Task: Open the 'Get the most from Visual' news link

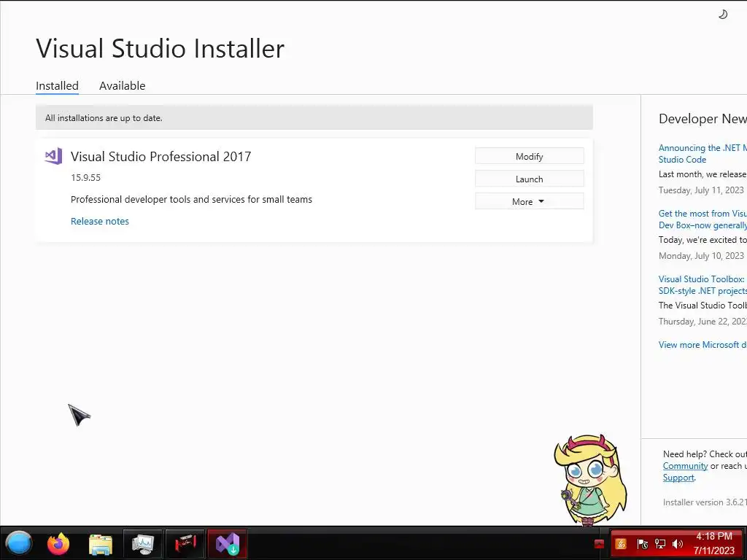Action: coord(703,219)
